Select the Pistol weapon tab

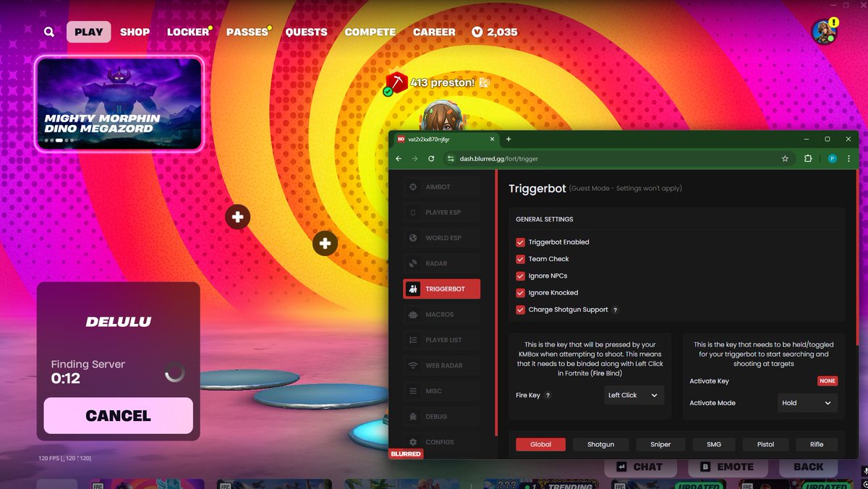pos(765,444)
